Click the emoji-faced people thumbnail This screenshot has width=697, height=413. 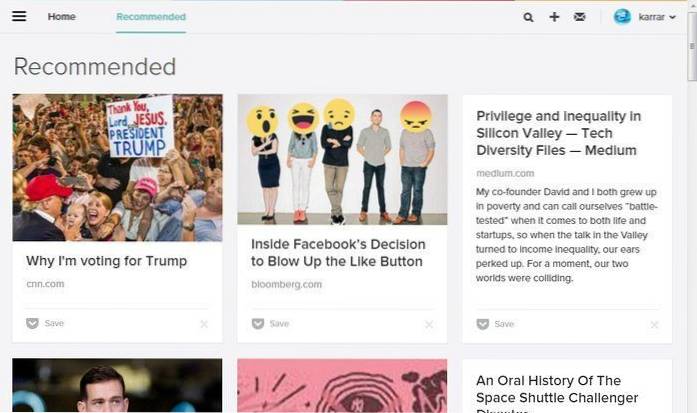click(x=342, y=159)
